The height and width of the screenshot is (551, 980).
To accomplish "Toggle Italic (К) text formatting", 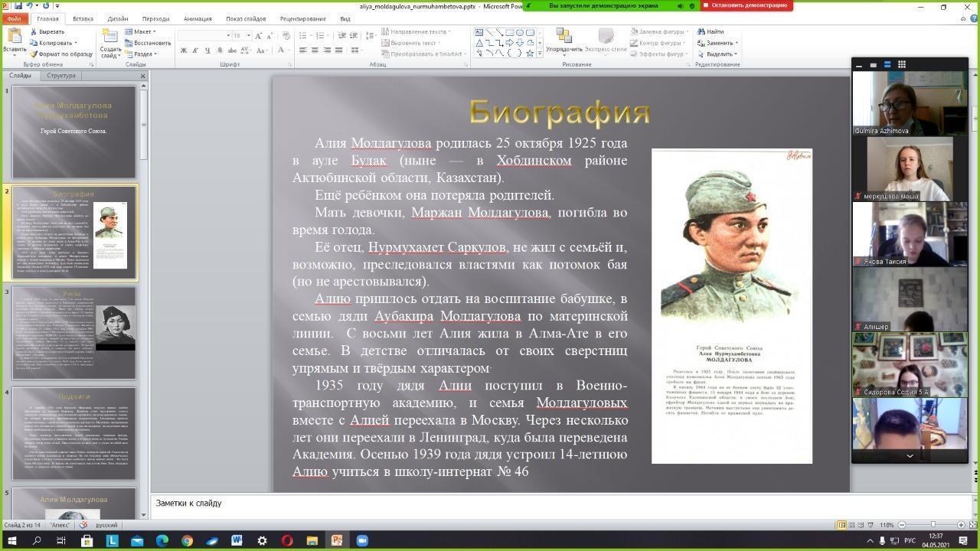I will pyautogui.click(x=195, y=51).
